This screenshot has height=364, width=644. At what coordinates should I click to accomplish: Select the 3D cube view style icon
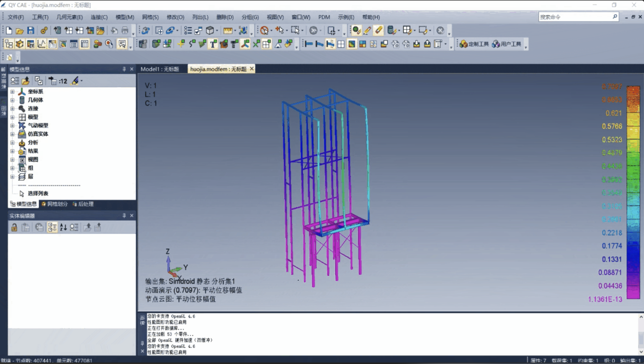[x=210, y=30]
